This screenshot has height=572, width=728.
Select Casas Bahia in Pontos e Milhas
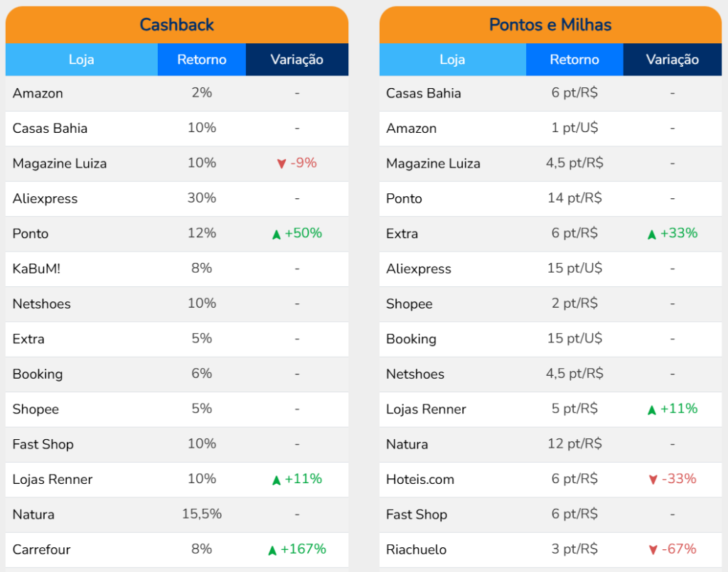tap(424, 93)
